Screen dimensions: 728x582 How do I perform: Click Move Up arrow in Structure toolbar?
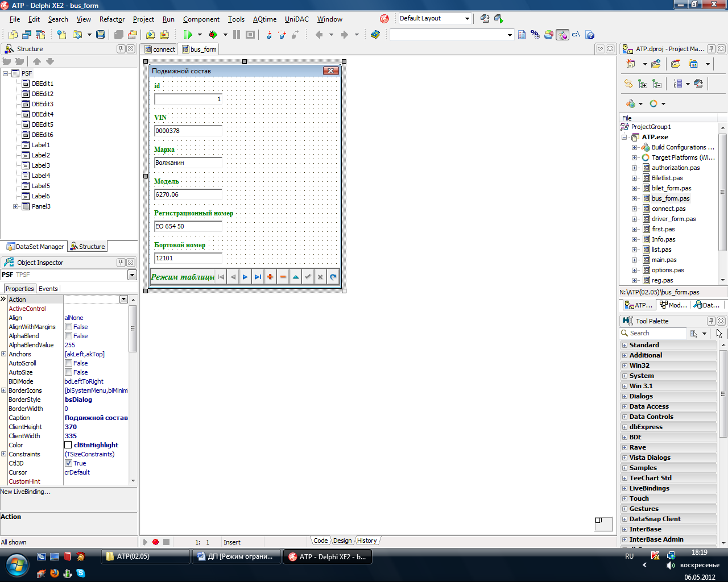coord(37,61)
